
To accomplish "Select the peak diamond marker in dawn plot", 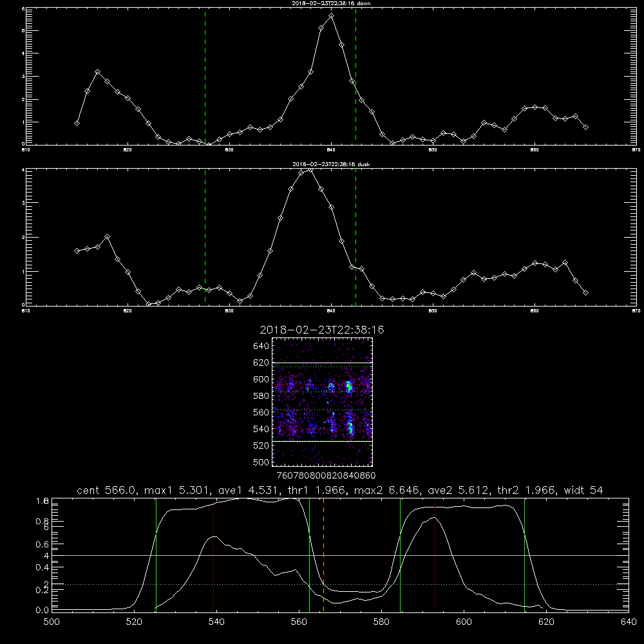I will 332,16.
